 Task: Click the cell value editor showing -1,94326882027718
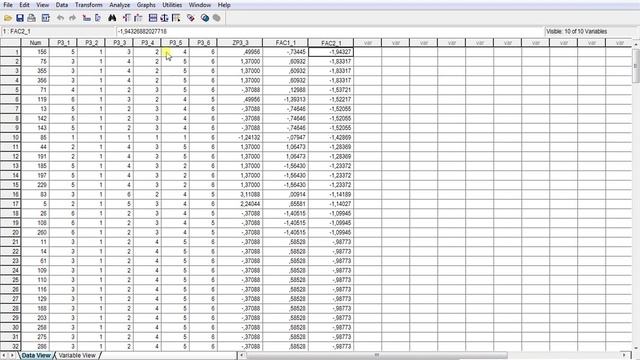330,31
